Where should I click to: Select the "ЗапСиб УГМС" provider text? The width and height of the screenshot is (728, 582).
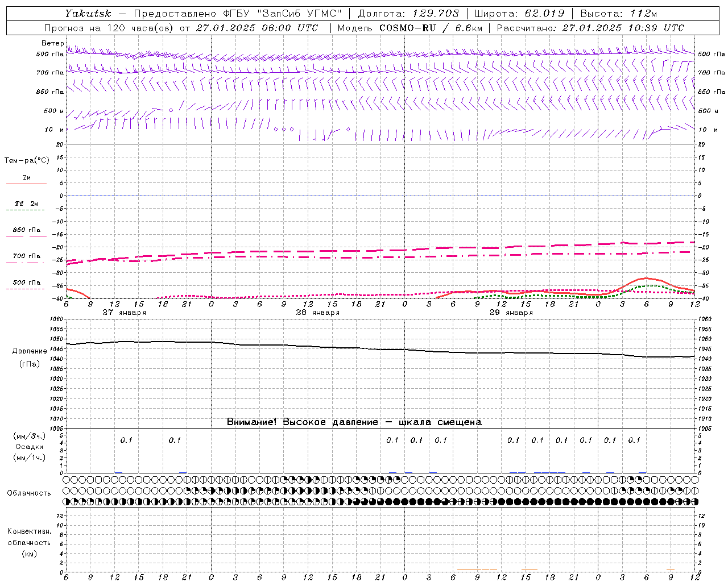click(x=299, y=14)
